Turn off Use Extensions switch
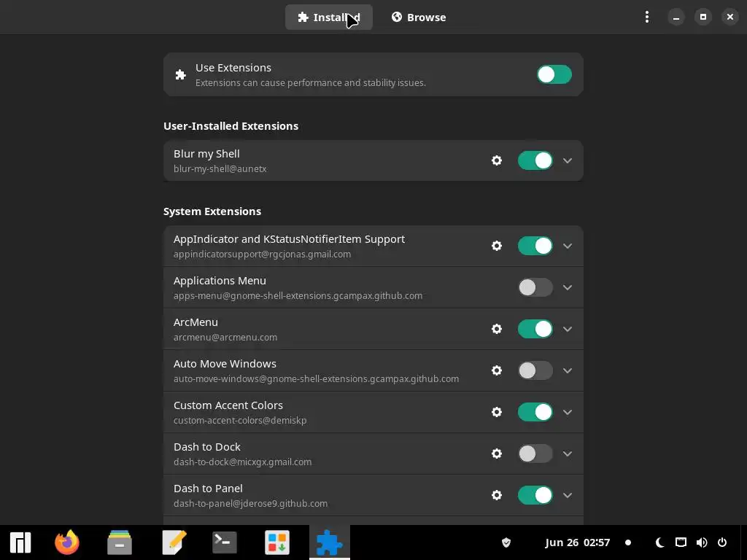 [x=554, y=74]
